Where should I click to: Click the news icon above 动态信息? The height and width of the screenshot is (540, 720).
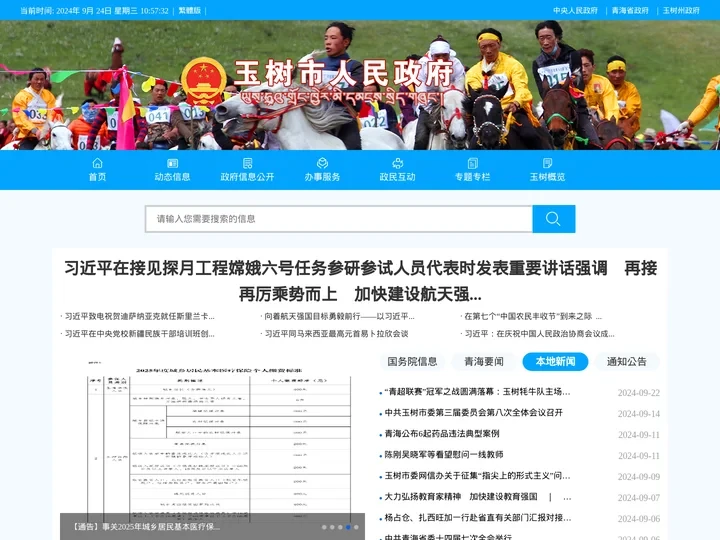point(172,163)
